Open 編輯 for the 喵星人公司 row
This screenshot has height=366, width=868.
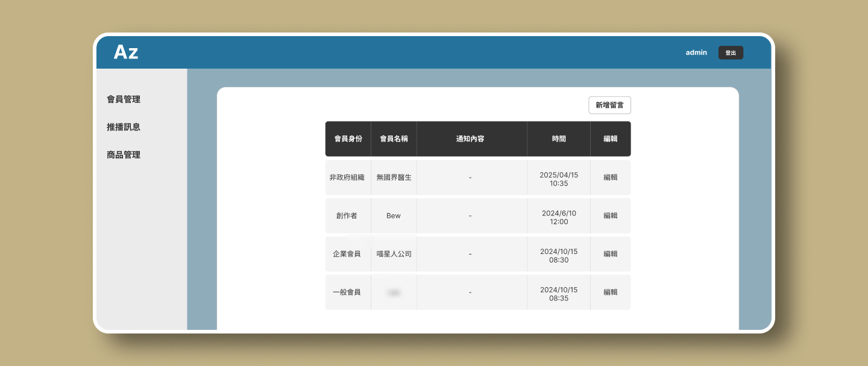[x=610, y=254]
